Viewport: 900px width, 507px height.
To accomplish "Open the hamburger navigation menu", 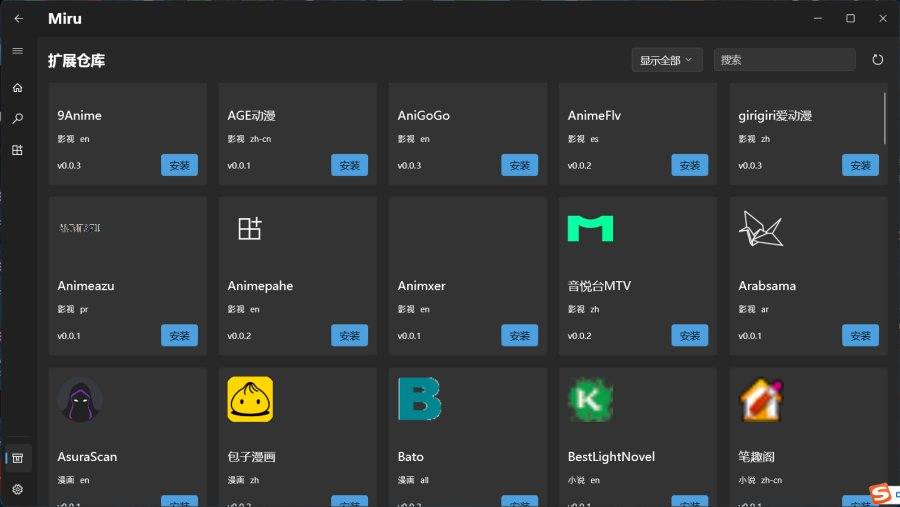I will pyautogui.click(x=18, y=51).
